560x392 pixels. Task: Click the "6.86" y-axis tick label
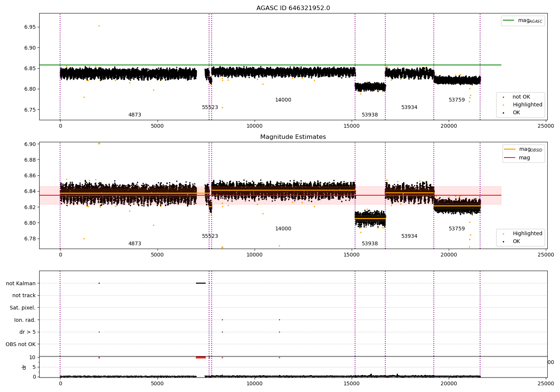[x=30, y=176]
